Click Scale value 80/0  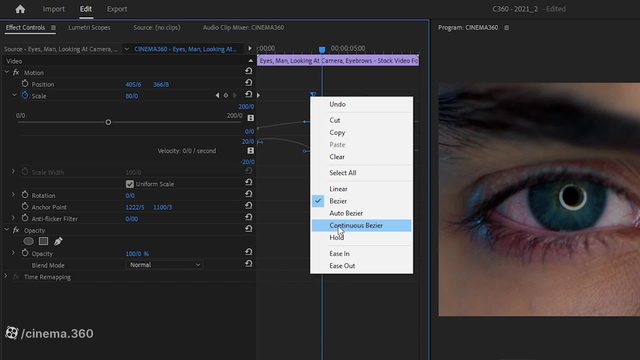(x=131, y=96)
